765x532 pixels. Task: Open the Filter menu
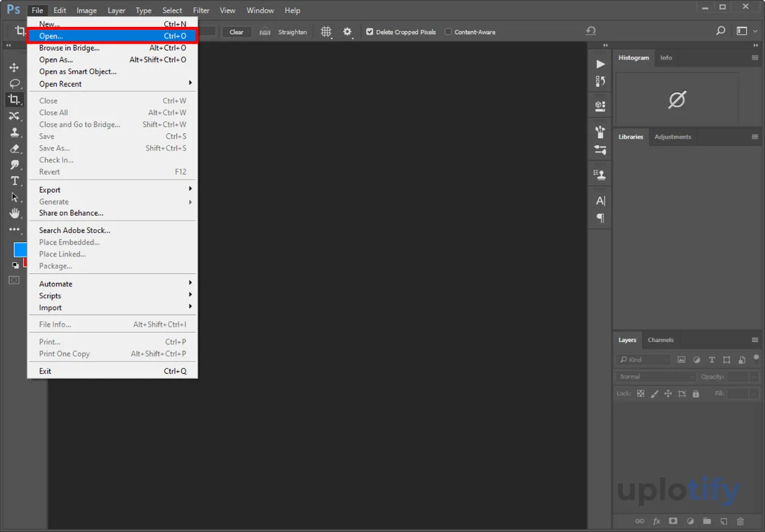pyautogui.click(x=201, y=10)
